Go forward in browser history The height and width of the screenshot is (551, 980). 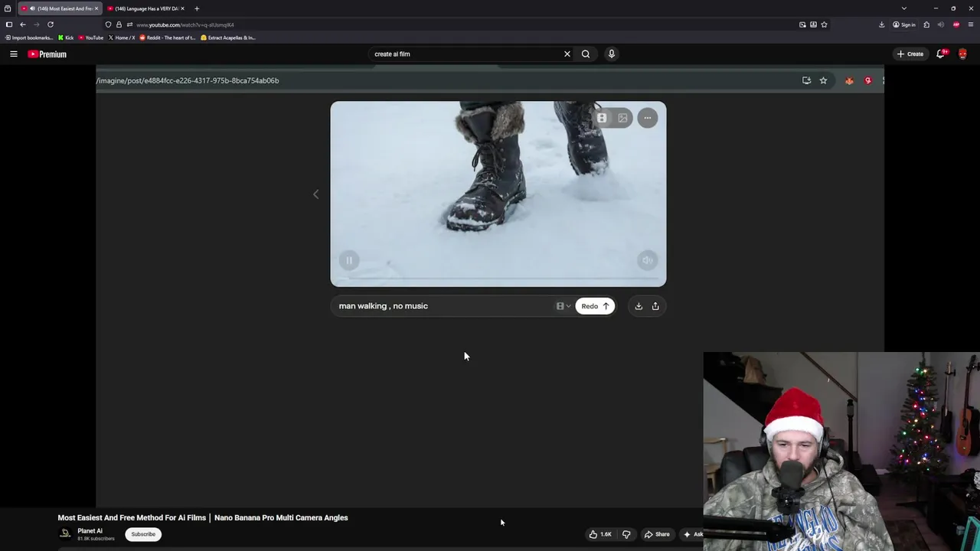point(37,24)
